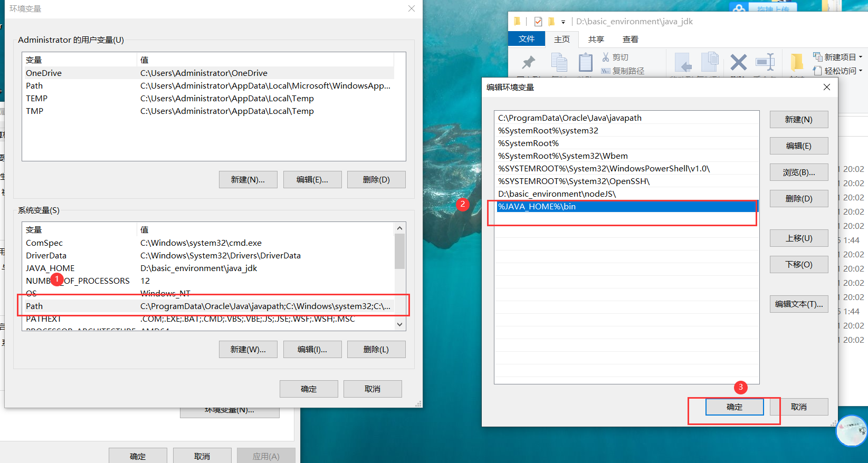Click 复制路径 in the Explorer ribbon
Viewport: 868px width, 463px height.
(x=623, y=71)
